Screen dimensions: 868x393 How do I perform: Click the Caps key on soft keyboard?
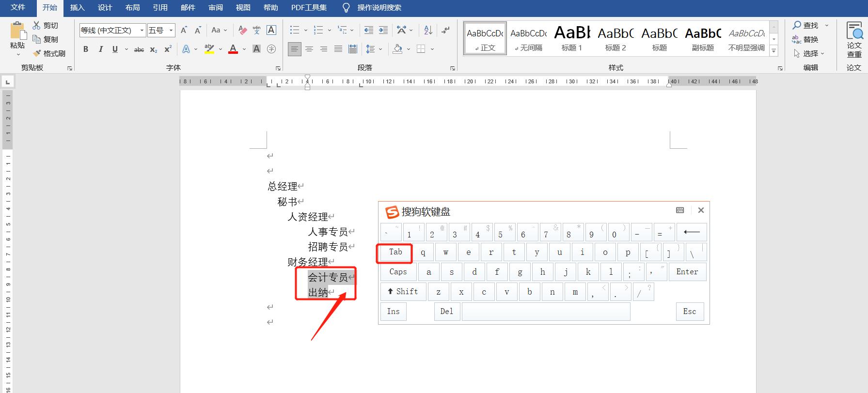[398, 272]
